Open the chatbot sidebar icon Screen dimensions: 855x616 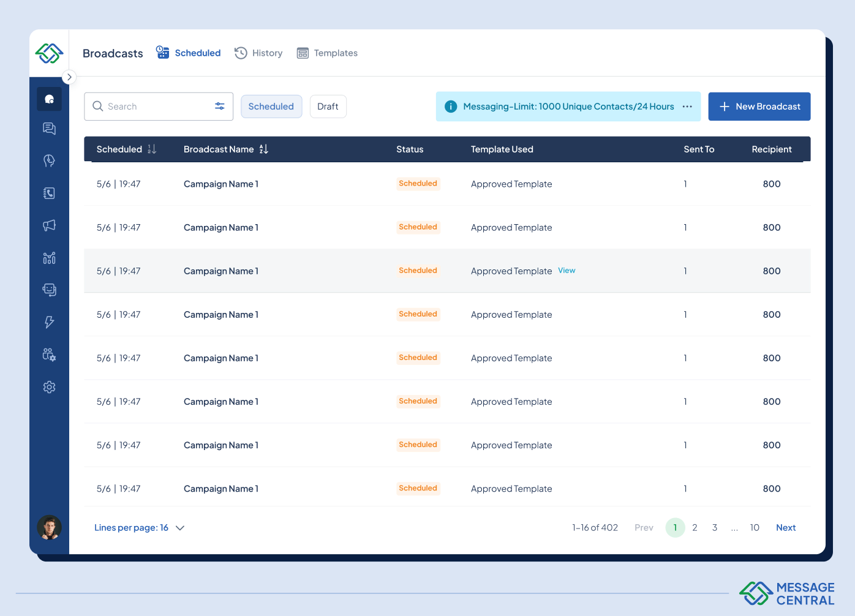pos(49,290)
